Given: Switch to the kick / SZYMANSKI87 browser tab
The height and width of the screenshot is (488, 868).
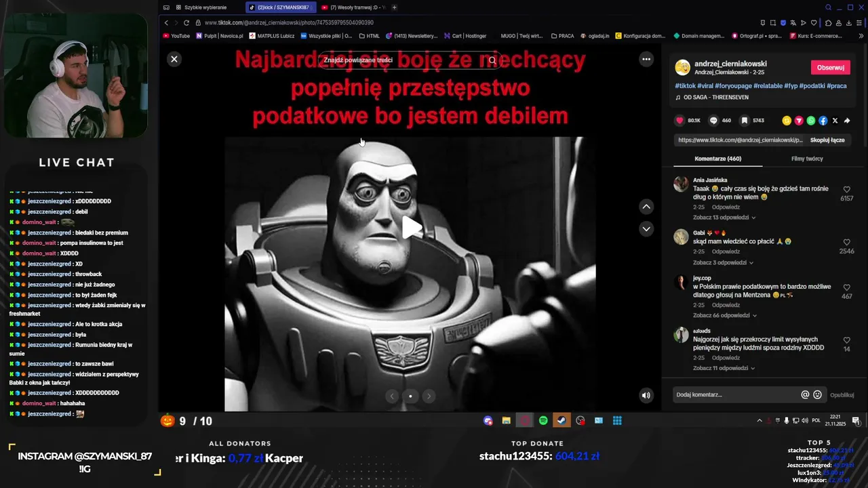Looking at the screenshot, I should click(x=279, y=7).
